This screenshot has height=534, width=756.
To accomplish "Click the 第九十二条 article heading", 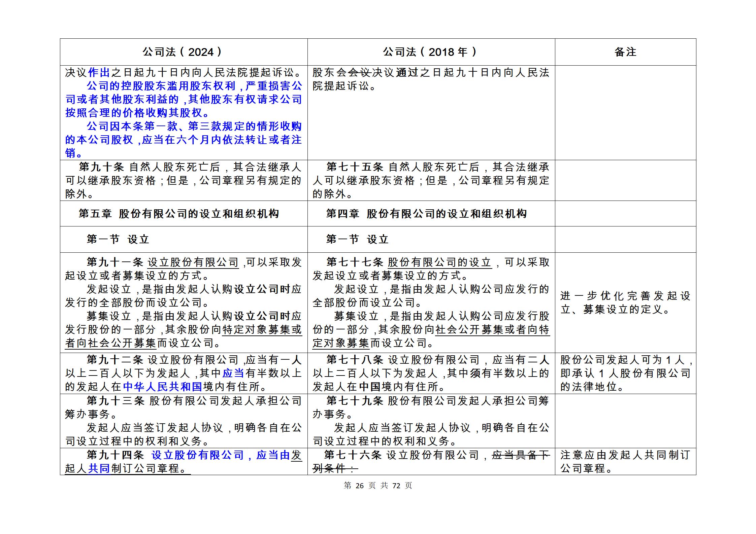I will (115, 360).
